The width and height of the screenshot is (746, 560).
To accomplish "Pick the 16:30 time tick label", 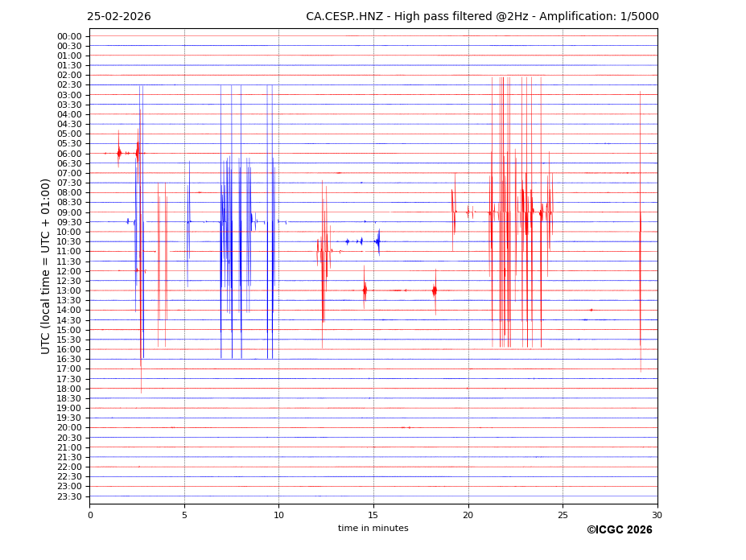I will coord(69,360).
